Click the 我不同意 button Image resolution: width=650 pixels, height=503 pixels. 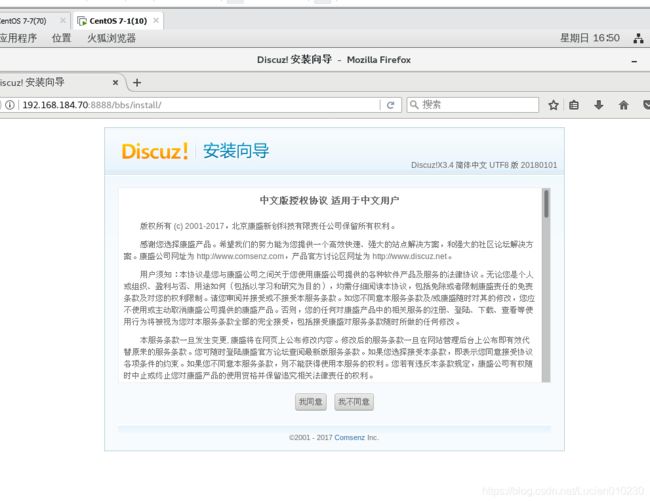point(354,402)
